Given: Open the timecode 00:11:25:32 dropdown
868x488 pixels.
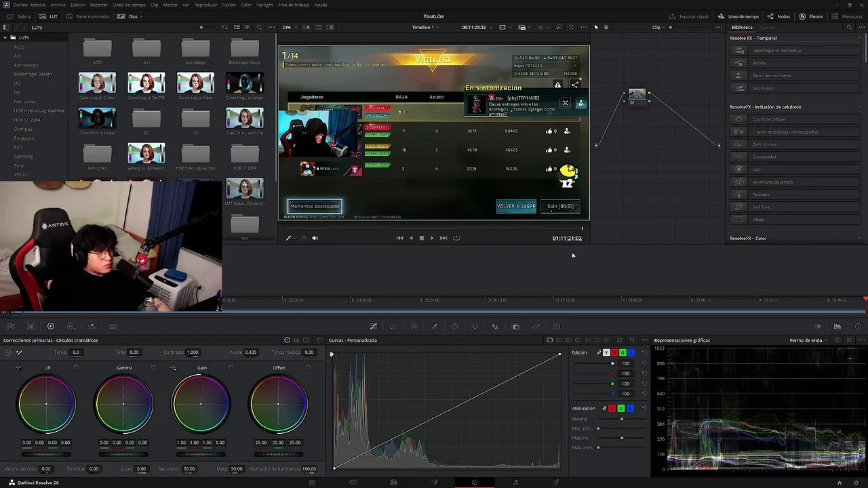Looking at the screenshot, I should (476, 27).
